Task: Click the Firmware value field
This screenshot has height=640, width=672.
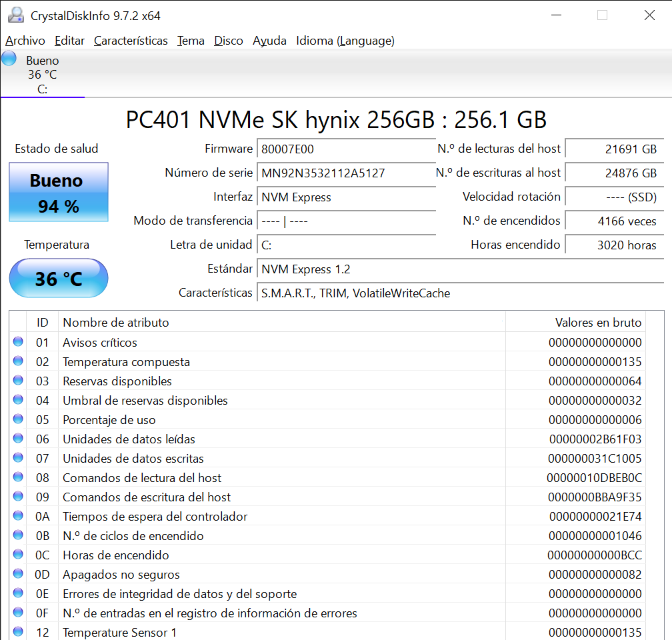Action: 346,149
